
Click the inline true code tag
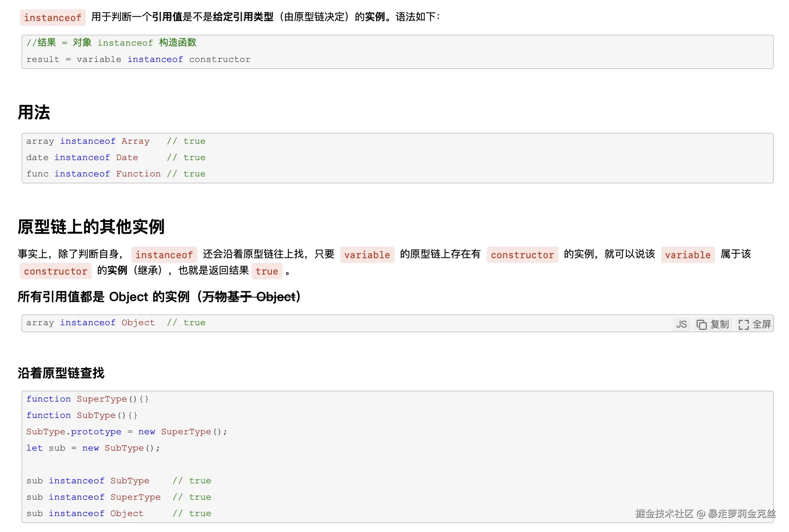[x=267, y=271]
